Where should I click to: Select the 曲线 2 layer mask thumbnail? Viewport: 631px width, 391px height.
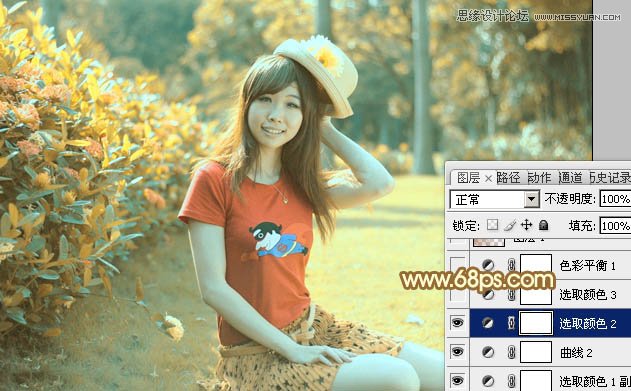coord(536,352)
